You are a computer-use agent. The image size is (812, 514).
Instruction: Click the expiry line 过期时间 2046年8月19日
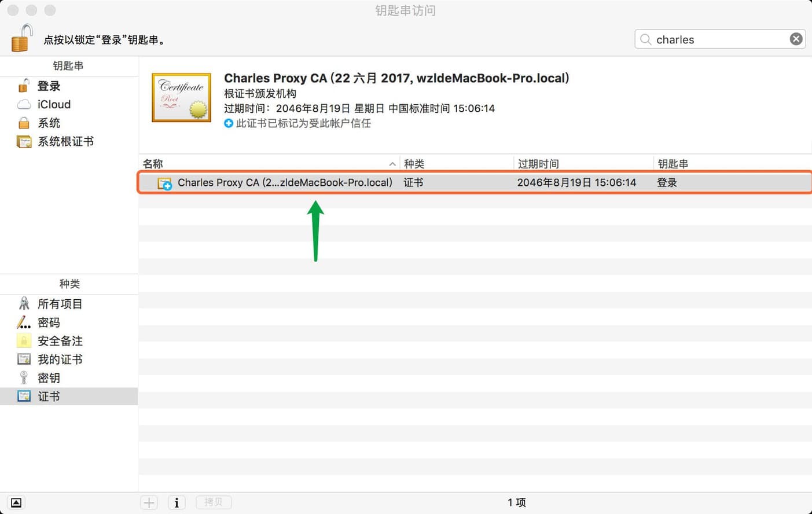(x=359, y=108)
